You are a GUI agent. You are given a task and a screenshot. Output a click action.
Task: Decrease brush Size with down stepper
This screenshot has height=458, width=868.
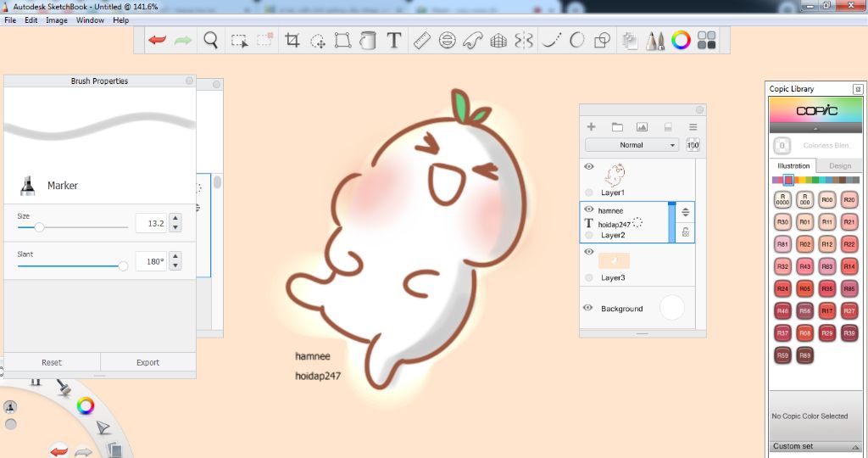pyautogui.click(x=175, y=227)
